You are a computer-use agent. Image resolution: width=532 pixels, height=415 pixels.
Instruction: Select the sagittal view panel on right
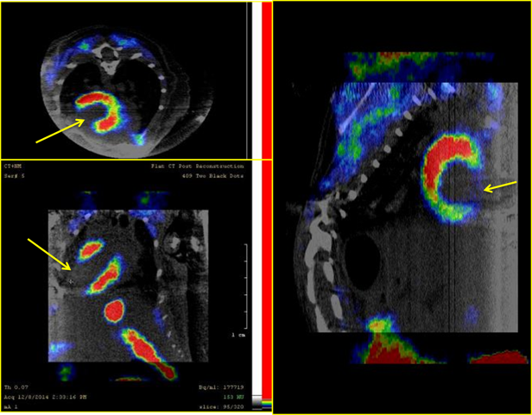click(402, 207)
